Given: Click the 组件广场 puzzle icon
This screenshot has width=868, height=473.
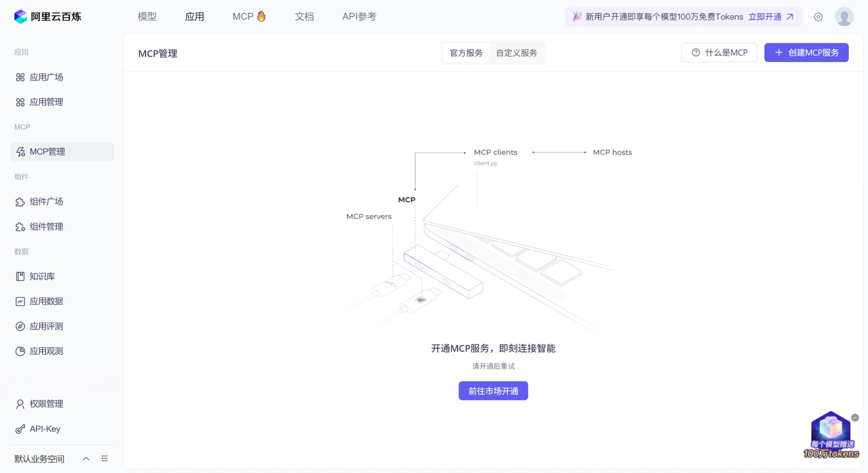Looking at the screenshot, I should click(x=20, y=202).
